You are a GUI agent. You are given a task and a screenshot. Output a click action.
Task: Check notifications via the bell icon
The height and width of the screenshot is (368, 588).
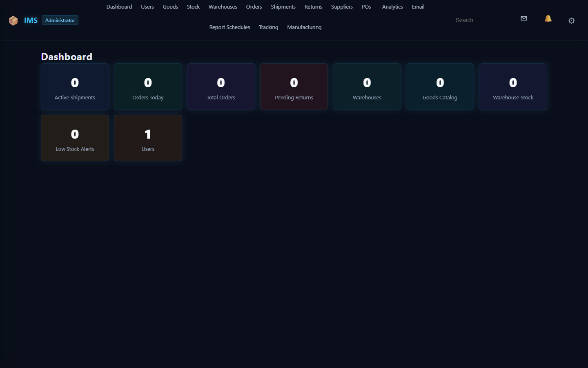[548, 18]
